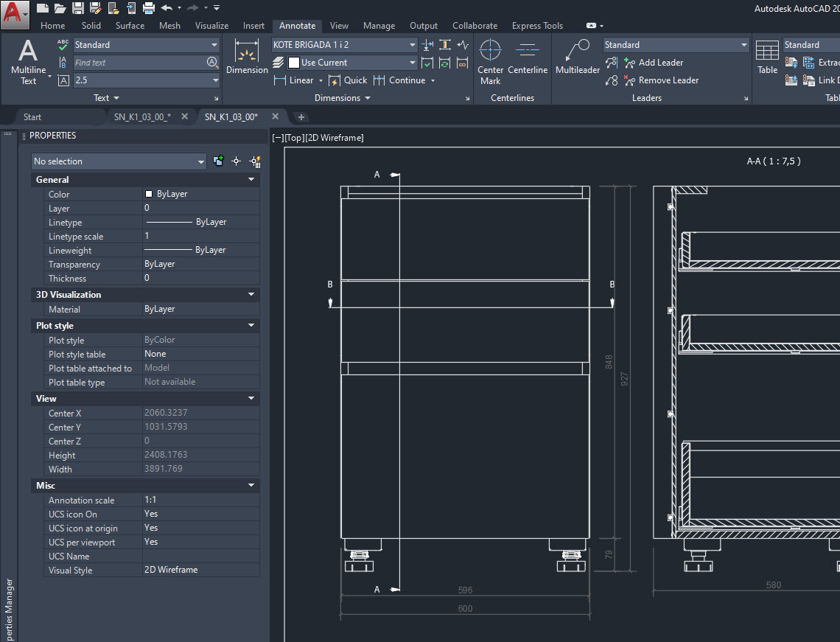Collapse the Misc properties section
840x642 pixels.
coord(251,485)
